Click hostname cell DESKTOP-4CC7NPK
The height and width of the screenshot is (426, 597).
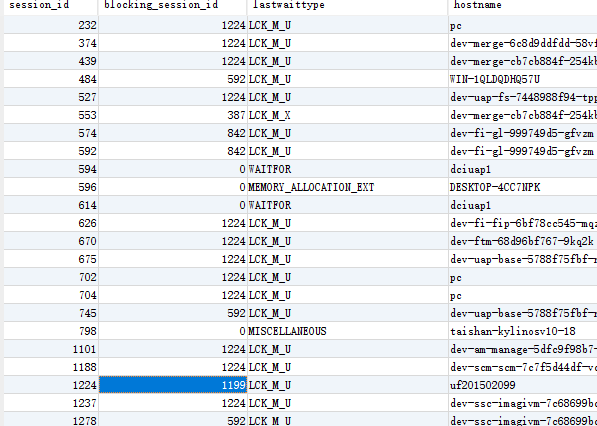(x=523, y=187)
